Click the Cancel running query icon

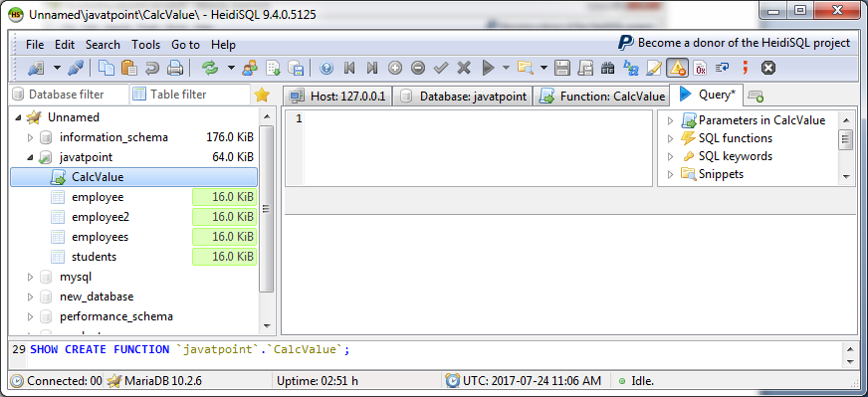coord(767,68)
